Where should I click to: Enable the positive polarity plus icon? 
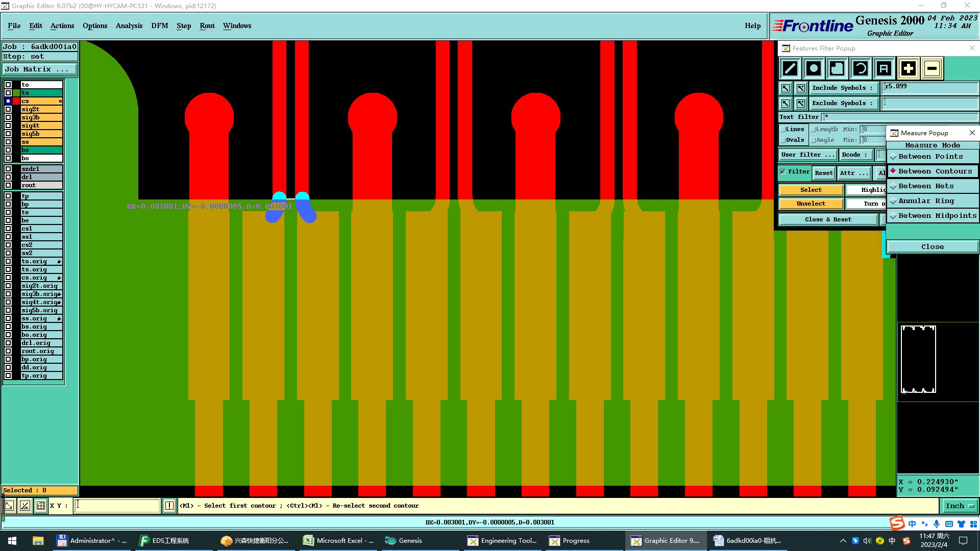click(908, 68)
